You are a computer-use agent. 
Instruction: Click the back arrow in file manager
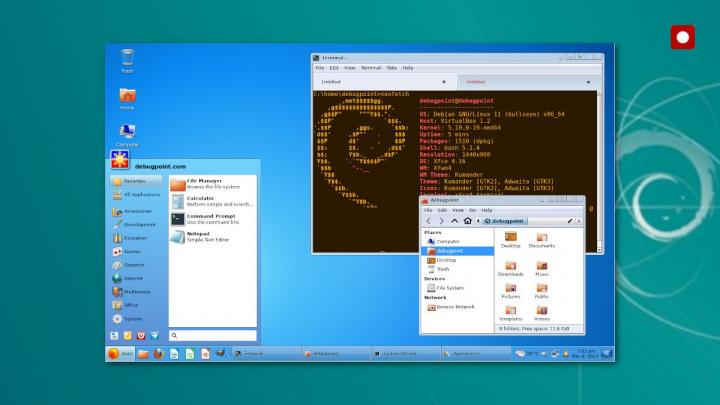pyautogui.click(x=429, y=220)
